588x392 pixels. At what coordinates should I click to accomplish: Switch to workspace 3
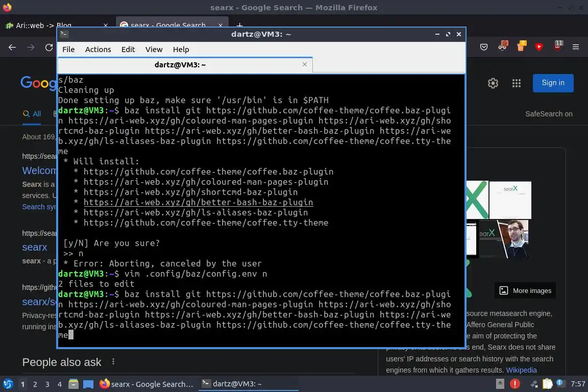coord(47,384)
